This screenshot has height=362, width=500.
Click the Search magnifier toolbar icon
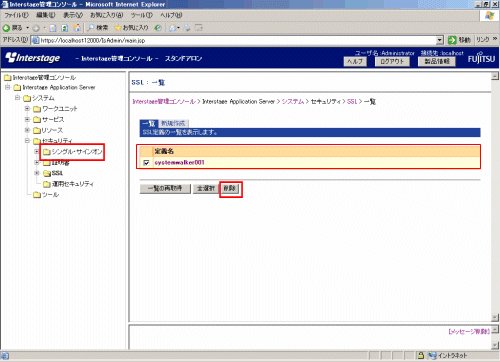90,28
